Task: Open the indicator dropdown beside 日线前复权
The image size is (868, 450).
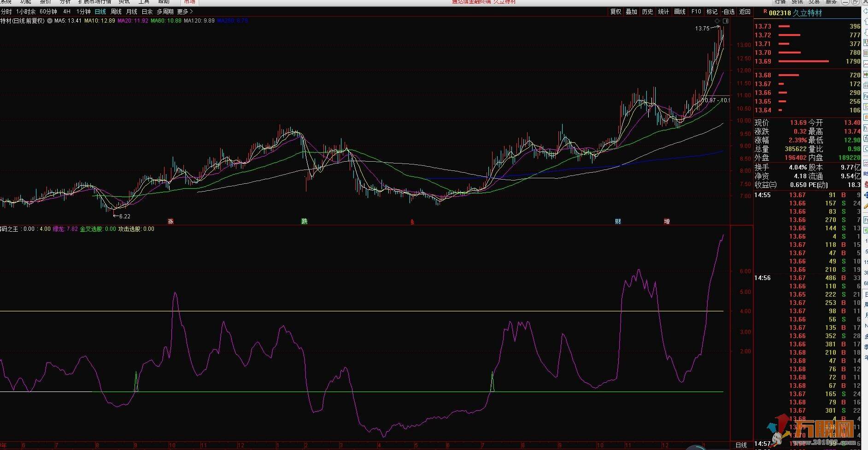Action: [x=50, y=21]
